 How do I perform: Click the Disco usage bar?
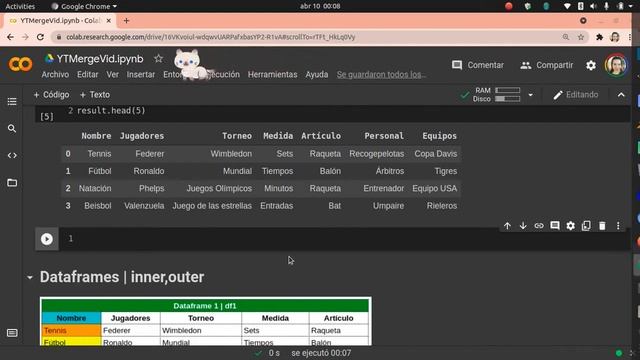coord(507,99)
